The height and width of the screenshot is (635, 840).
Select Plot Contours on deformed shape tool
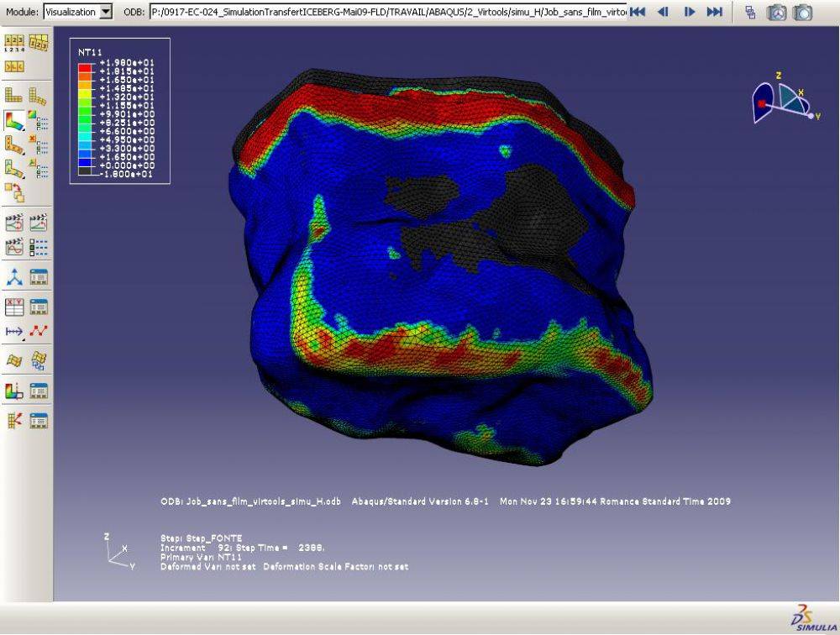click(x=14, y=121)
